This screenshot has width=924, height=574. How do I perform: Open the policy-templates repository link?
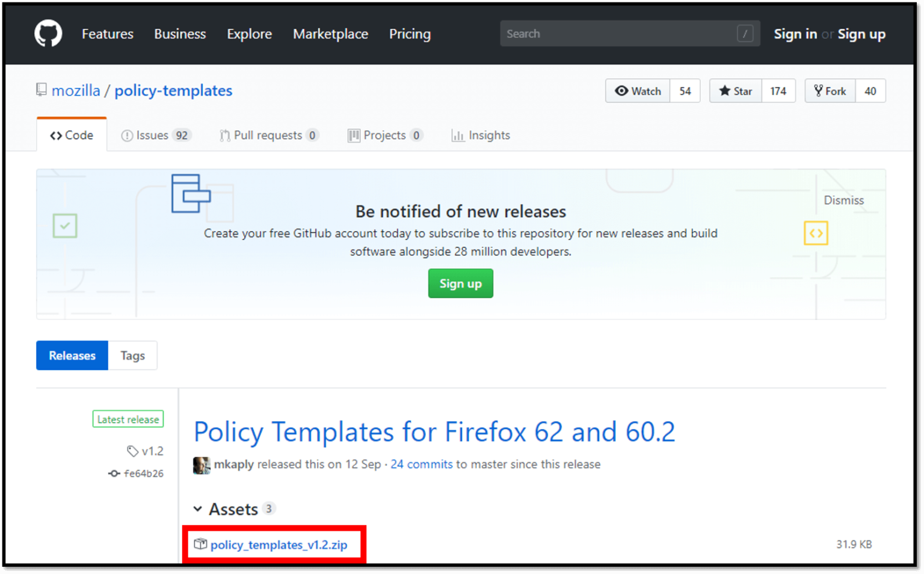tap(173, 90)
